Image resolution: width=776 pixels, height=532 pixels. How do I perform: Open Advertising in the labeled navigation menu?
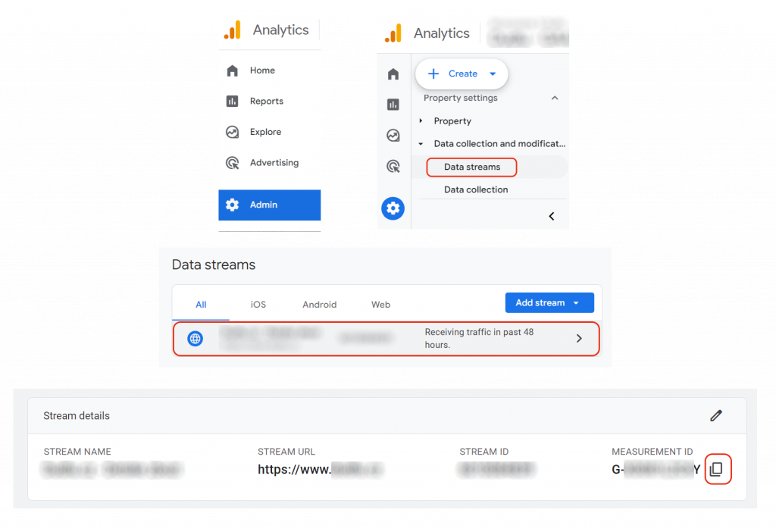(269, 162)
